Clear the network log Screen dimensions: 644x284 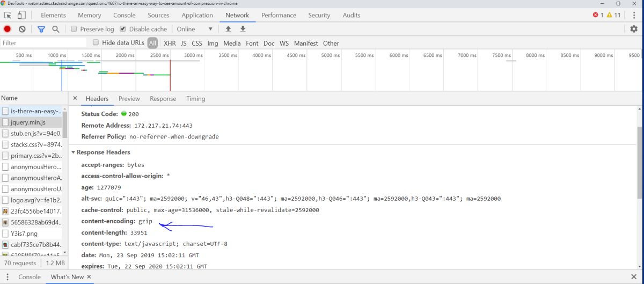point(22,29)
